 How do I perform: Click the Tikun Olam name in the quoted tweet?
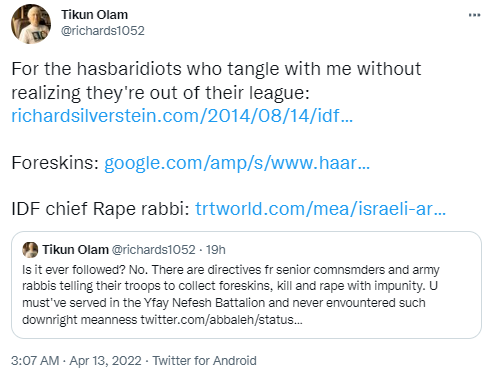coord(75,250)
